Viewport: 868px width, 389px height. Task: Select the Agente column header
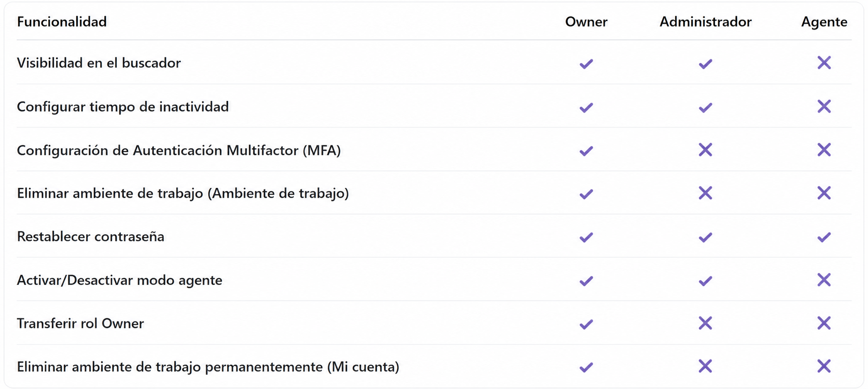824,22
